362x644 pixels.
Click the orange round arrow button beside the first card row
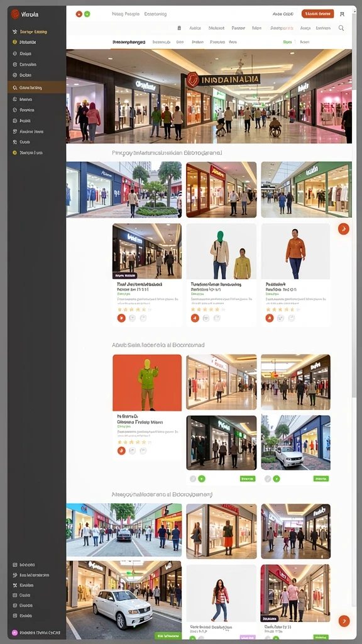click(x=344, y=229)
